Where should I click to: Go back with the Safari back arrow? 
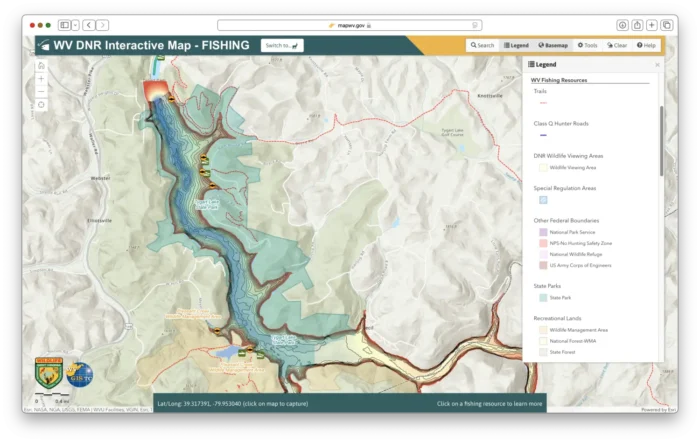pos(89,25)
